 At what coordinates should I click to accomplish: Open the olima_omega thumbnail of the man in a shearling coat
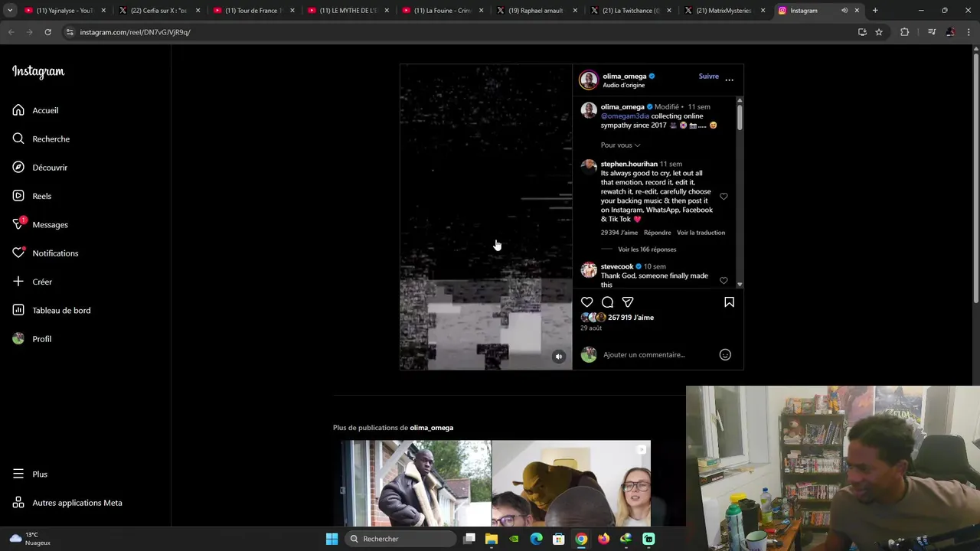pos(416,484)
